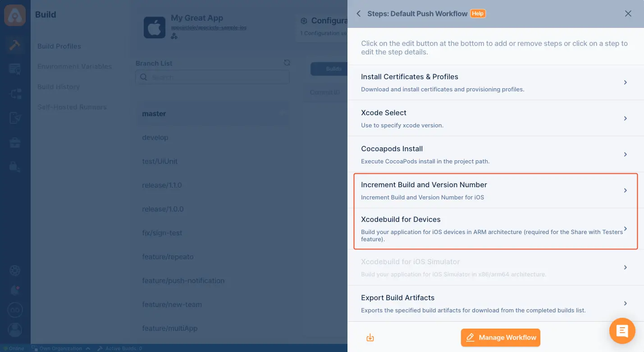Click the Active Builds status entry
This screenshot has width=644, height=352.
(120, 348)
